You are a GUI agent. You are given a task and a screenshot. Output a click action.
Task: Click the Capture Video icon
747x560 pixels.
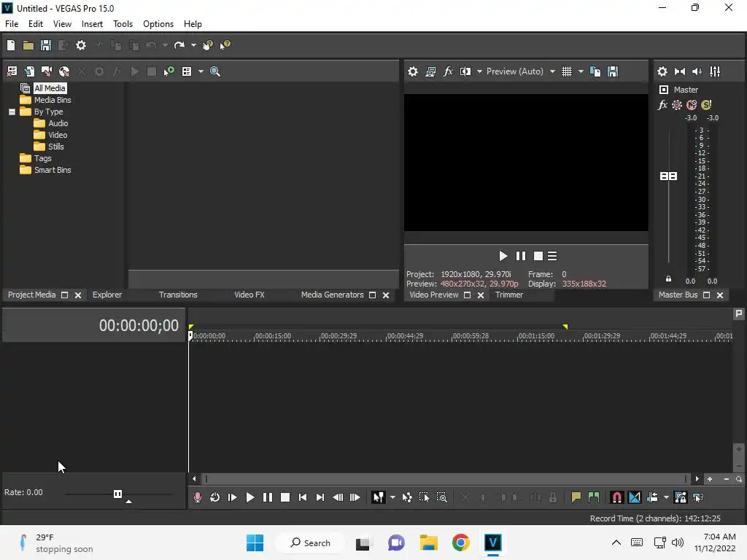[47, 71]
